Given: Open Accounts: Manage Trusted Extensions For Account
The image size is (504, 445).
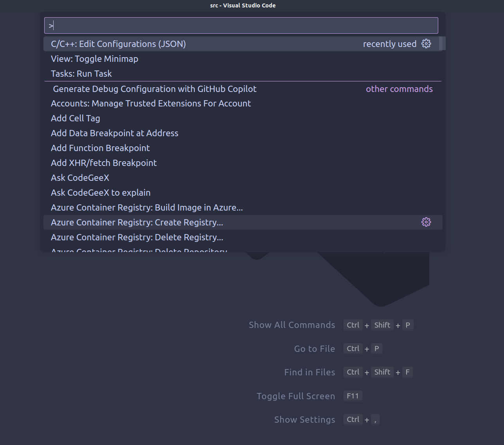Looking at the screenshot, I should [151, 103].
